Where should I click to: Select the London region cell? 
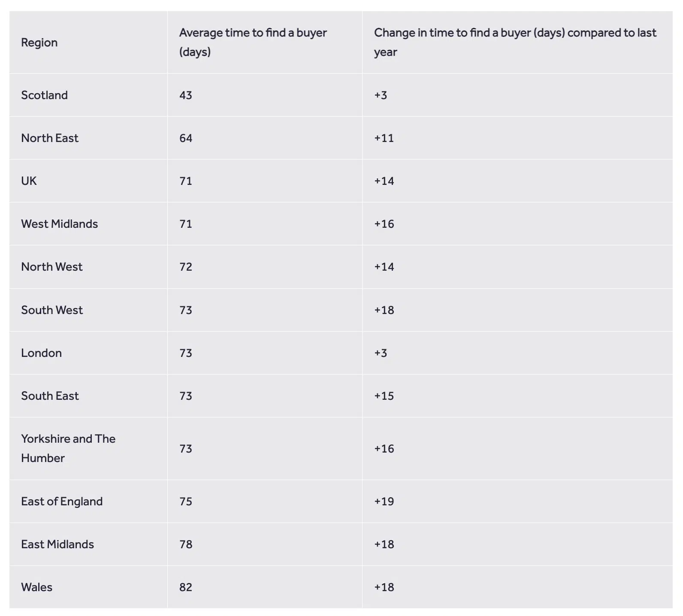coord(41,353)
